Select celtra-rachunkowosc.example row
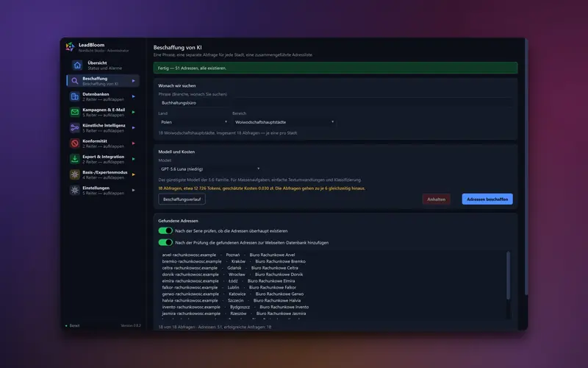 pyautogui.click(x=230, y=268)
